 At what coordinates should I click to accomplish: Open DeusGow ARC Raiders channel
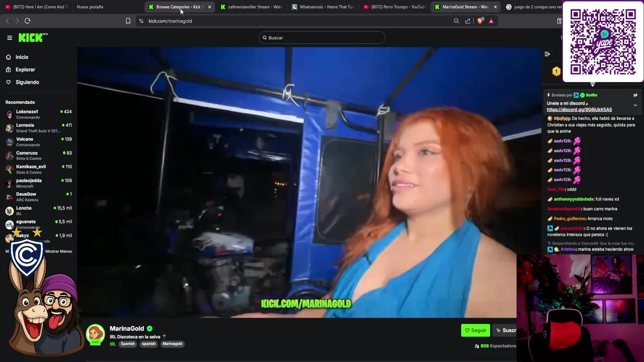coord(38,197)
